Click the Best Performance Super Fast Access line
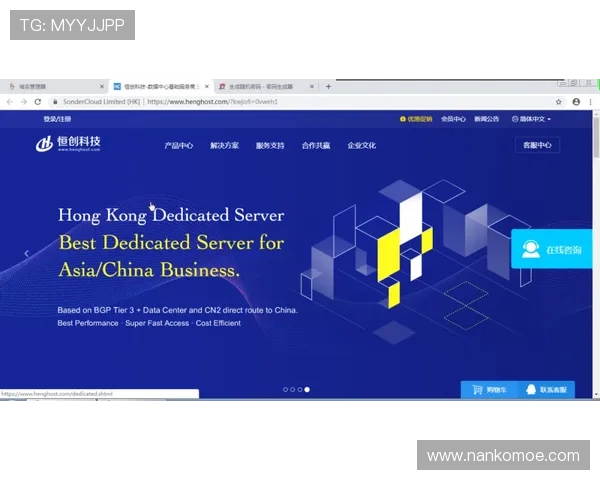The width and height of the screenshot is (600, 480). pyautogui.click(x=149, y=323)
